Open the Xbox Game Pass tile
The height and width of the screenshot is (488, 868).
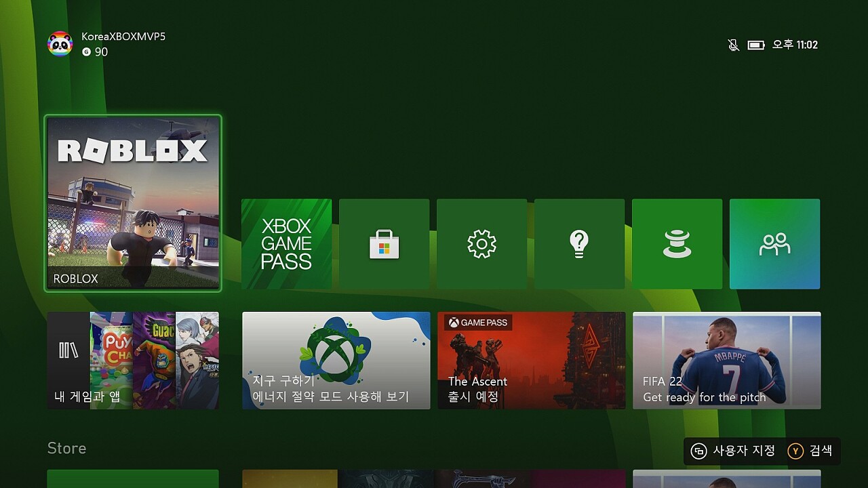point(286,244)
